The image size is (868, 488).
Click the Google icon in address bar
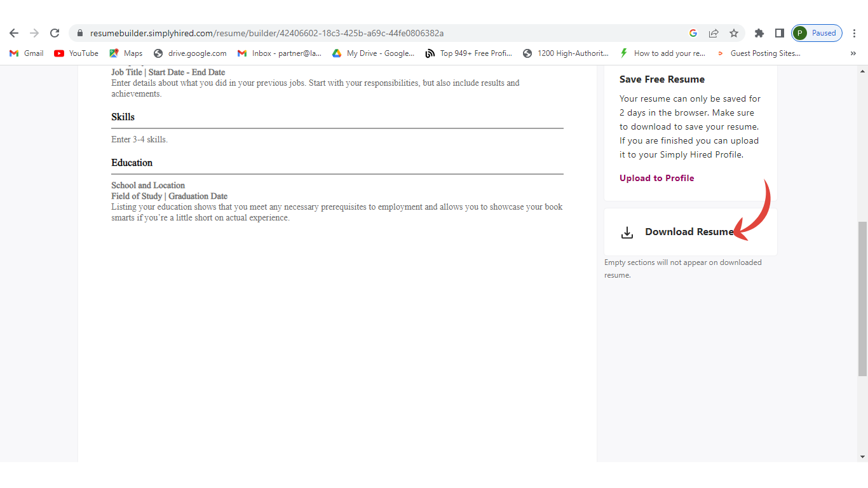tap(693, 33)
